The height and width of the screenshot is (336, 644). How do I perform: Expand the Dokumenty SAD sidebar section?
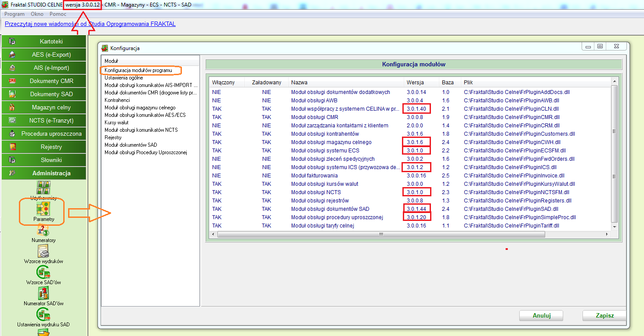pyautogui.click(x=43, y=94)
